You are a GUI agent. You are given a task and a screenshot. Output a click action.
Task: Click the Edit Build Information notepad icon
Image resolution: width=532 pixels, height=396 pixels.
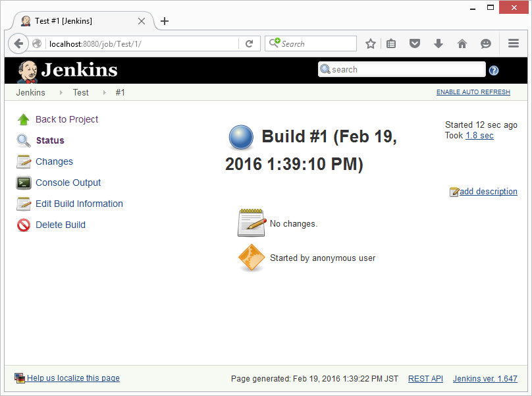pyautogui.click(x=24, y=204)
